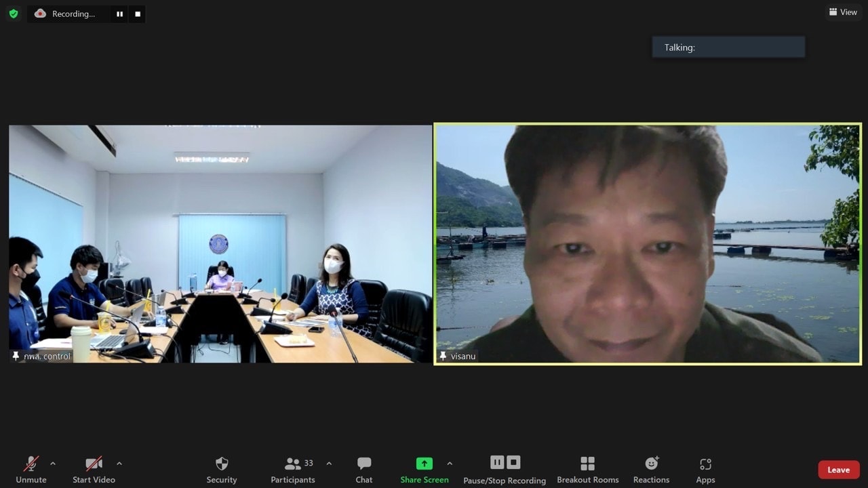Image resolution: width=868 pixels, height=488 pixels.
Task: Unmute the microphone
Action: point(31,469)
